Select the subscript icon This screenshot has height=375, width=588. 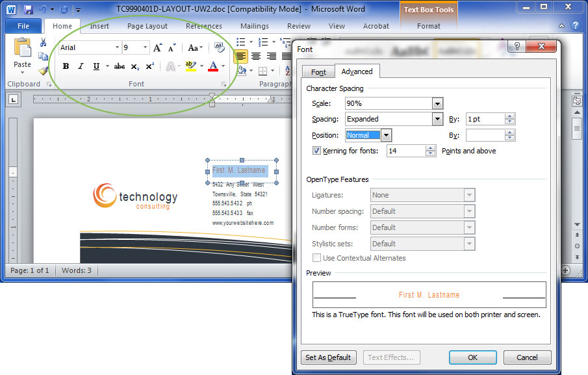[134, 66]
